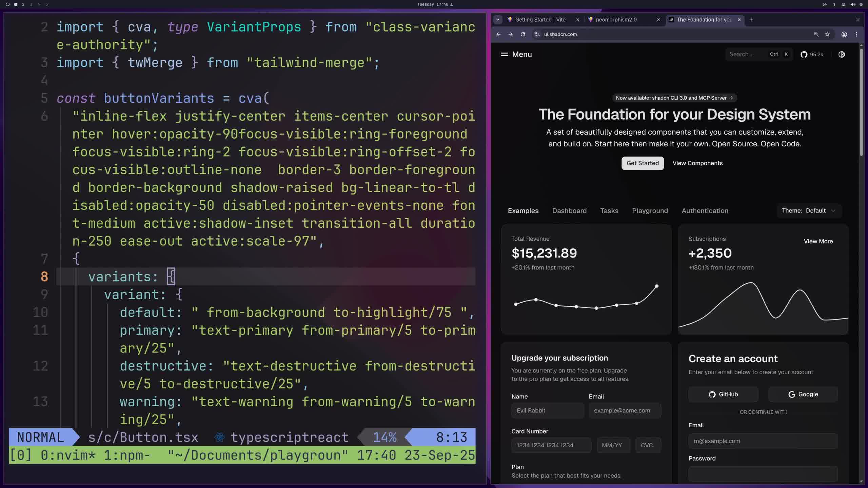Focus the Card Number input field
Screen dimensions: 868x488
551,445
